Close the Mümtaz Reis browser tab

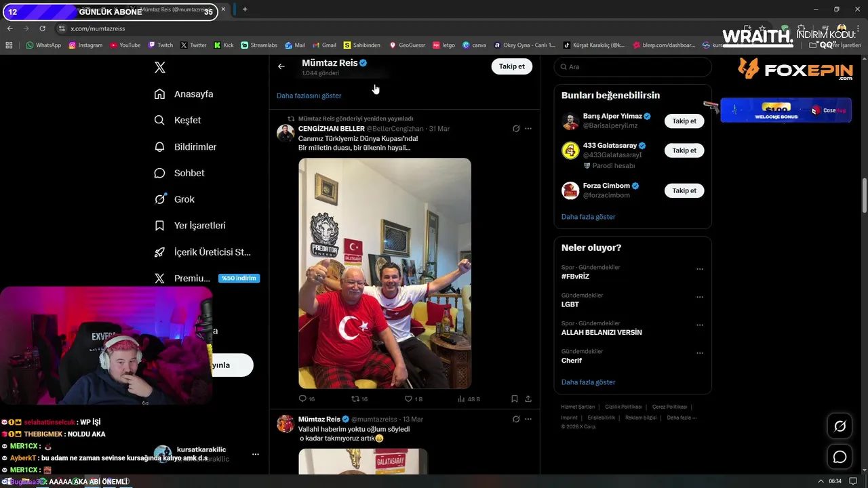pos(223,9)
